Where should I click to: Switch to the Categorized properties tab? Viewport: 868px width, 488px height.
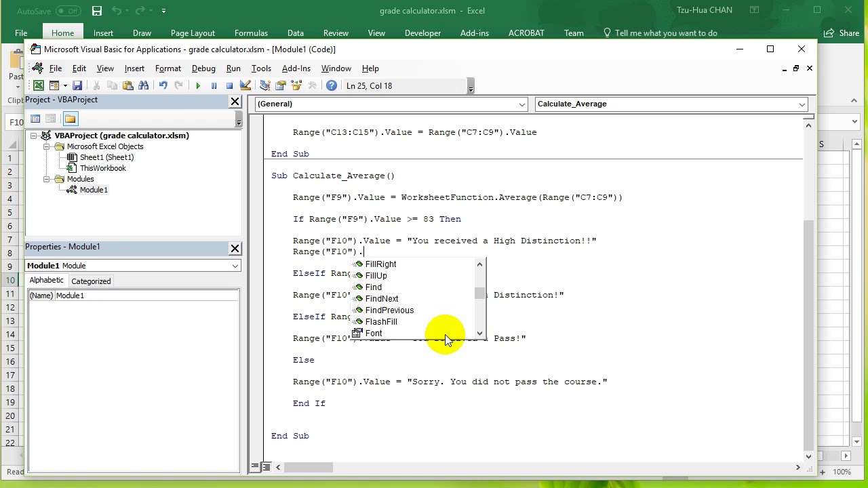click(91, 281)
